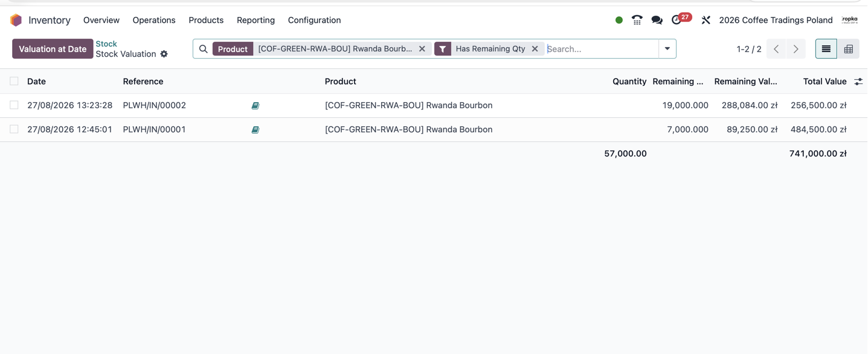Sort by the Remaining Value column header
This screenshot has height=354, width=868.
(745, 82)
